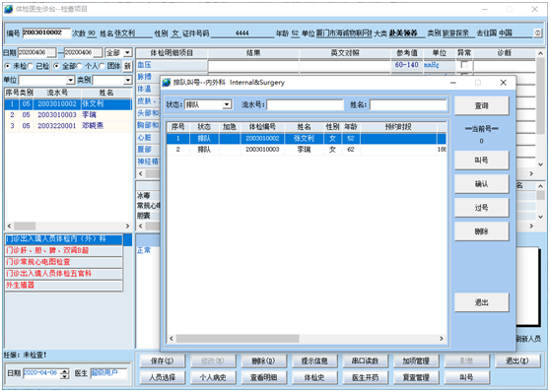The image size is (550, 392).
Task: Open the 类别 dropdown in left filter
Action: pos(128,80)
